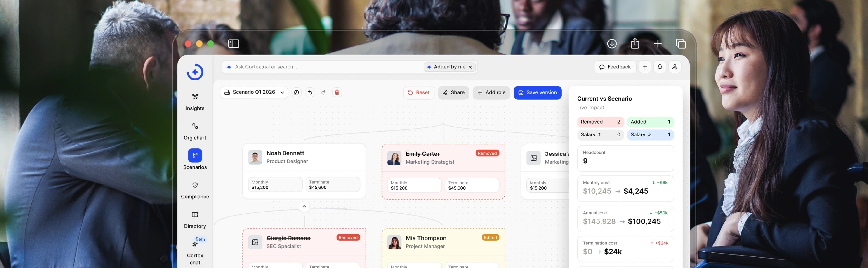Select the Added 1 filter chip
Viewport: 868px width, 268px height.
click(650, 122)
